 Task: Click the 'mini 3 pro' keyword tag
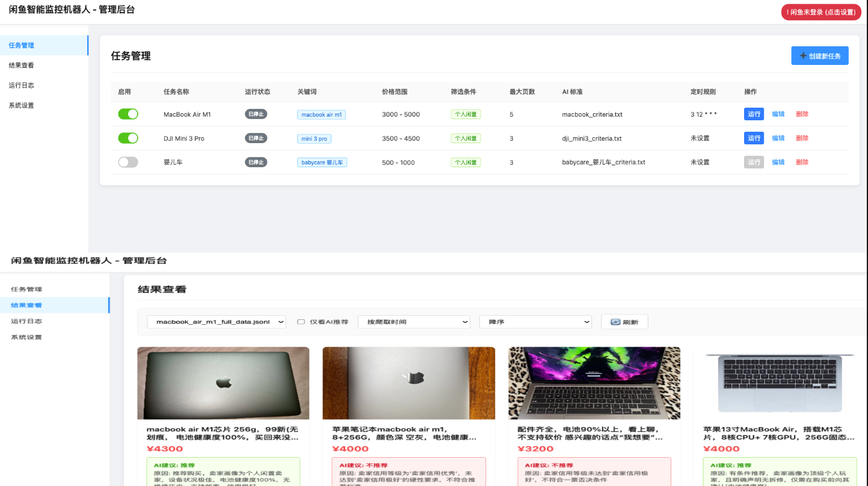(314, 138)
